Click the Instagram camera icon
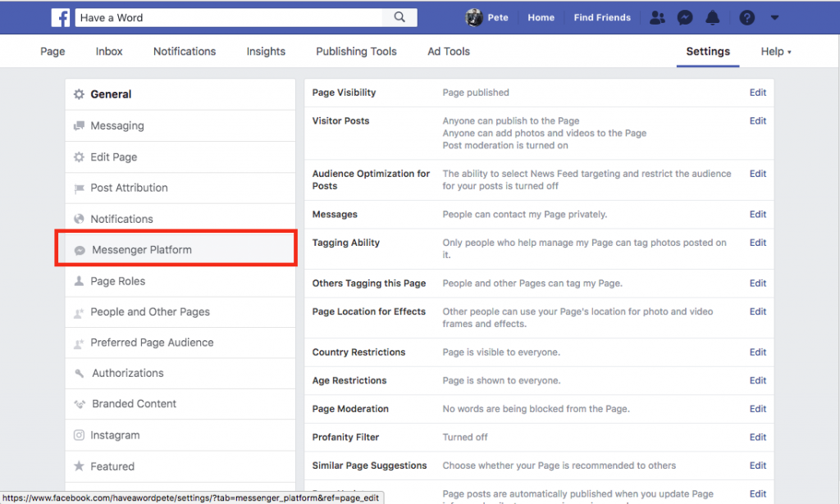840x504 pixels. pos(79,435)
